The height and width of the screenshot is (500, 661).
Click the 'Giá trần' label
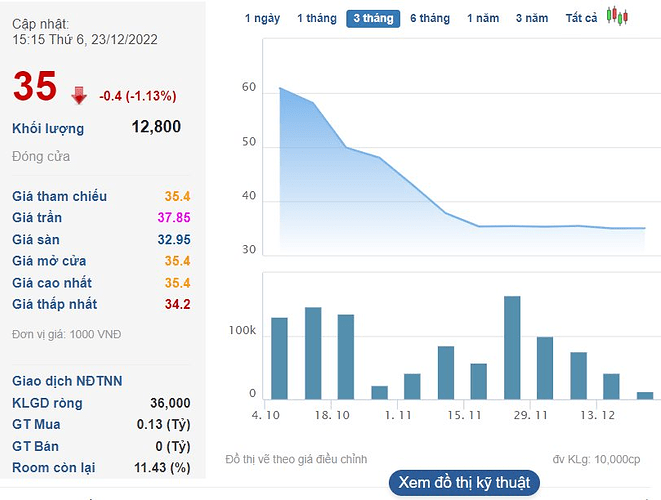(37, 218)
